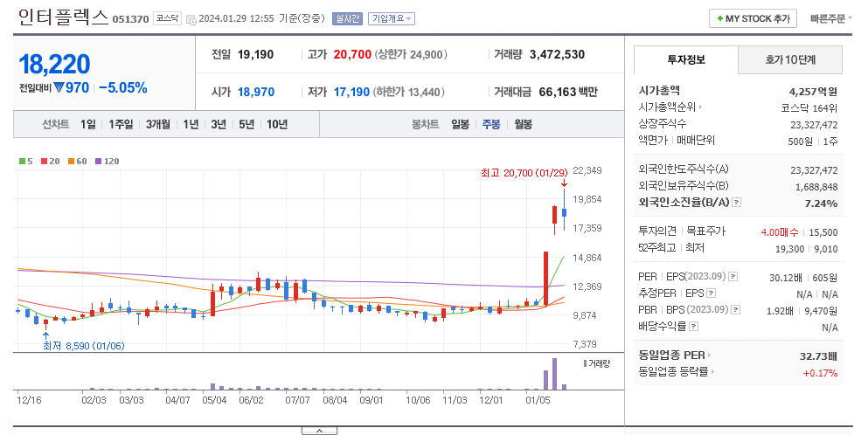Click the 투자의견 label link
This screenshot has width=868, height=435.
point(657,231)
